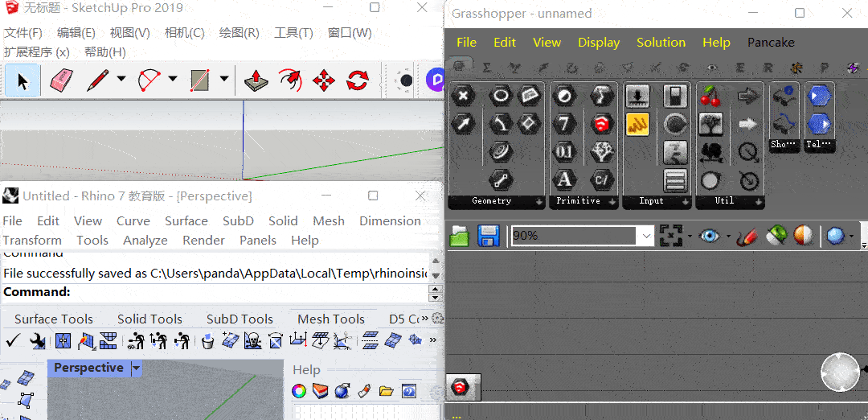The image size is (868, 420).
Task: Click the Zoom Extents canvas icon
Action: (x=671, y=236)
